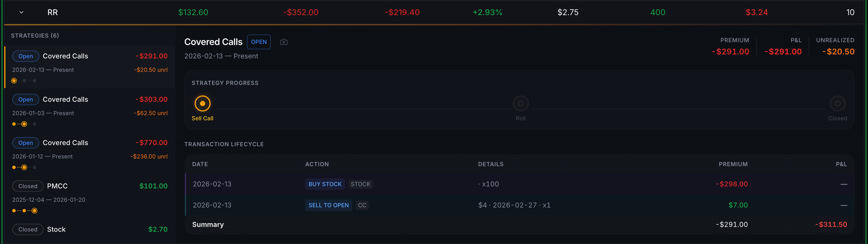Screen dimensions: 868x244
Task: Open the closed PMCC strategy
Action: click(x=90, y=198)
